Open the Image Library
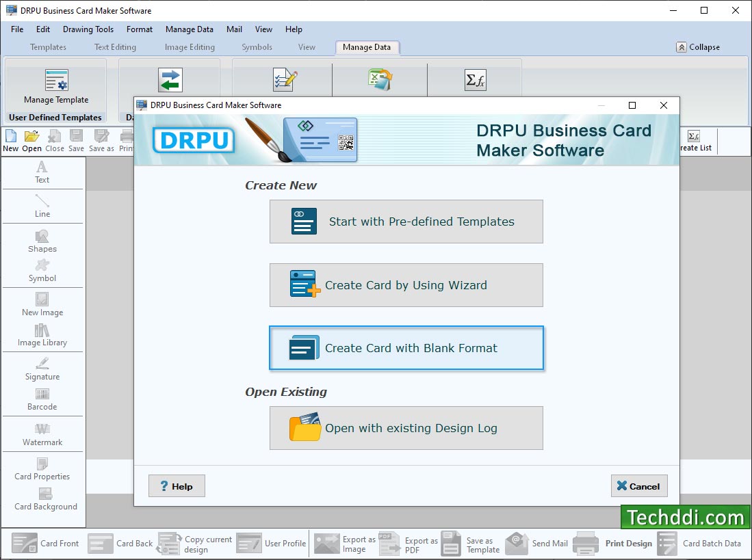Viewport: 752px width, 560px height. [42, 335]
